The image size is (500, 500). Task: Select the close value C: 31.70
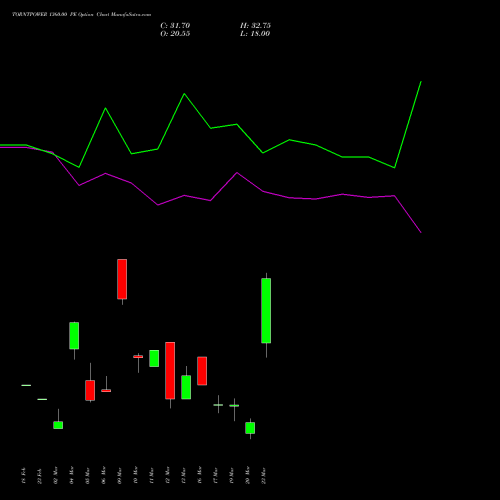(175, 26)
